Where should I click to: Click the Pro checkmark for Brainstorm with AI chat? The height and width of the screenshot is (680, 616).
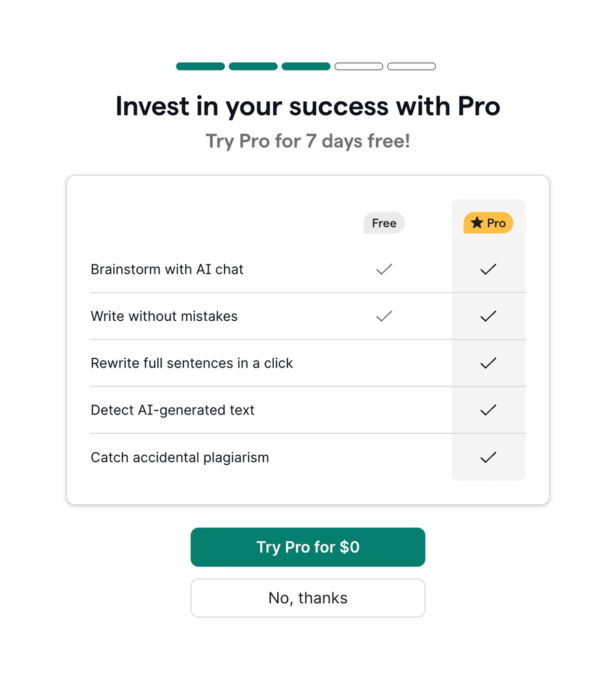tap(488, 269)
